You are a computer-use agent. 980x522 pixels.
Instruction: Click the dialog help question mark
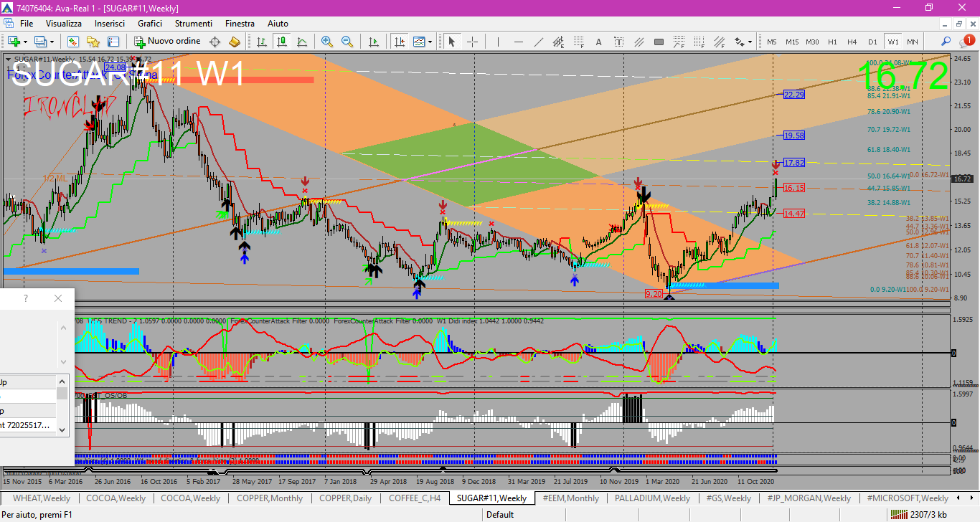[x=26, y=298]
